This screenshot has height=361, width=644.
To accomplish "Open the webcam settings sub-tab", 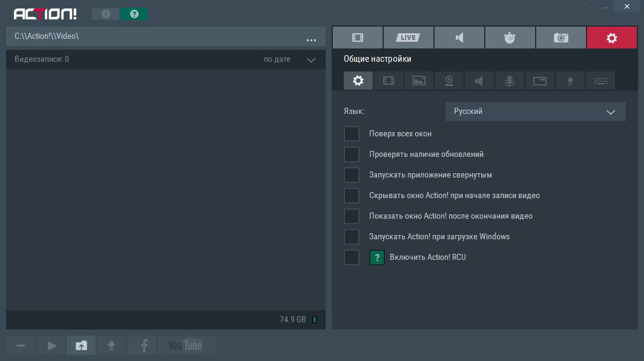I will tap(449, 81).
